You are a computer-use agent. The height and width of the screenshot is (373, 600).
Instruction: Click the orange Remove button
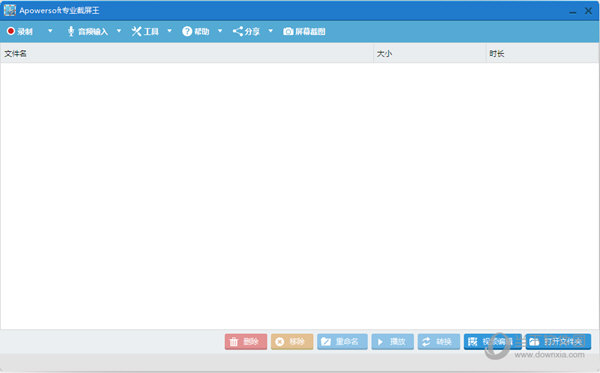click(x=292, y=341)
